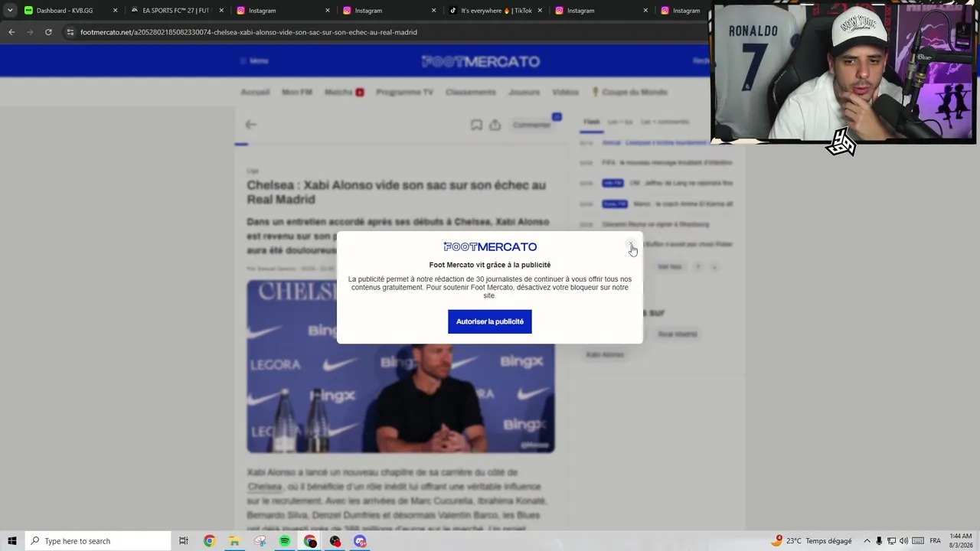Open the Vidéos navigation item
This screenshot has width=980, height=551.
565,92
